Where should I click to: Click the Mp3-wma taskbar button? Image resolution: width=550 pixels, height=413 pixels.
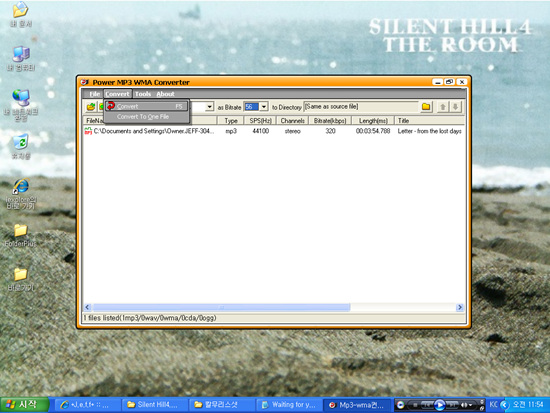pyautogui.click(x=356, y=405)
